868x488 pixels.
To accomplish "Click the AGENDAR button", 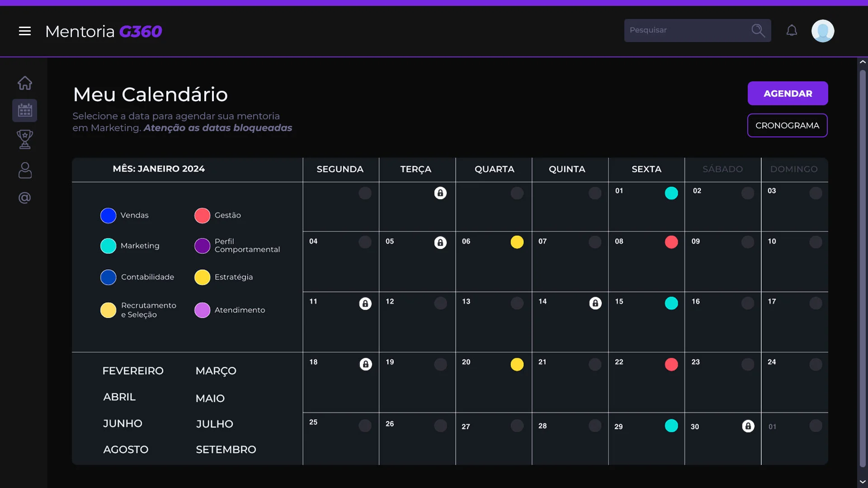I will coord(788,94).
